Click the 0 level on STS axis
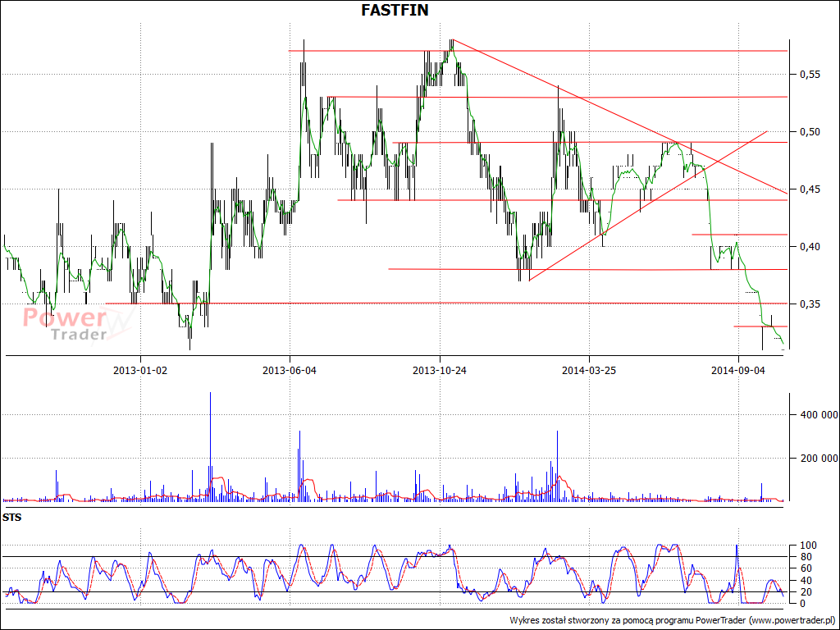 [x=802, y=603]
